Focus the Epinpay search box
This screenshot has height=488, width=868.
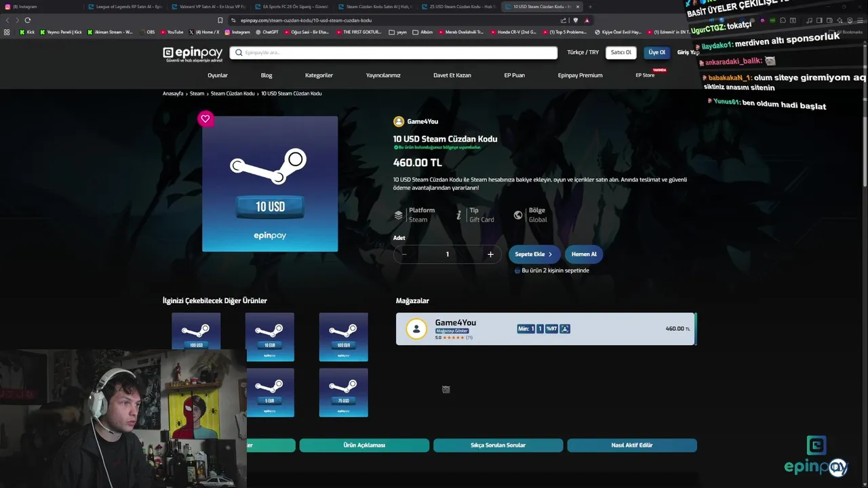[x=393, y=53]
